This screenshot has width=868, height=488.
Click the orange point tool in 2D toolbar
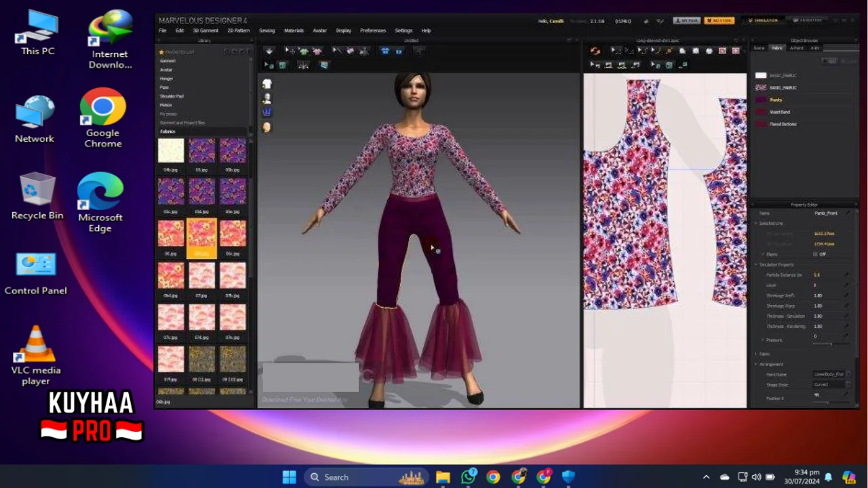coord(669,51)
